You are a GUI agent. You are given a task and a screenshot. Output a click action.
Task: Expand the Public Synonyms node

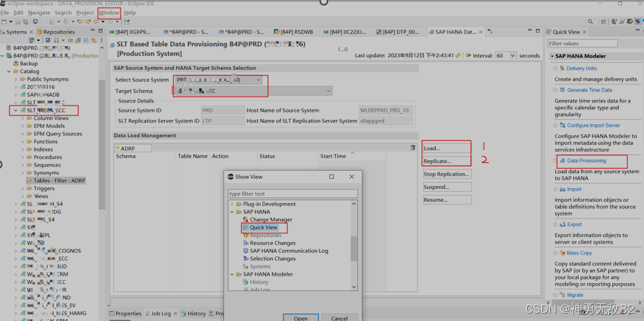click(x=16, y=79)
